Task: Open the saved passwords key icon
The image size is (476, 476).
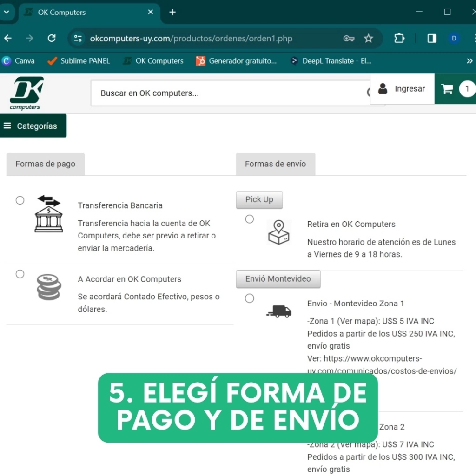Action: pyautogui.click(x=349, y=38)
